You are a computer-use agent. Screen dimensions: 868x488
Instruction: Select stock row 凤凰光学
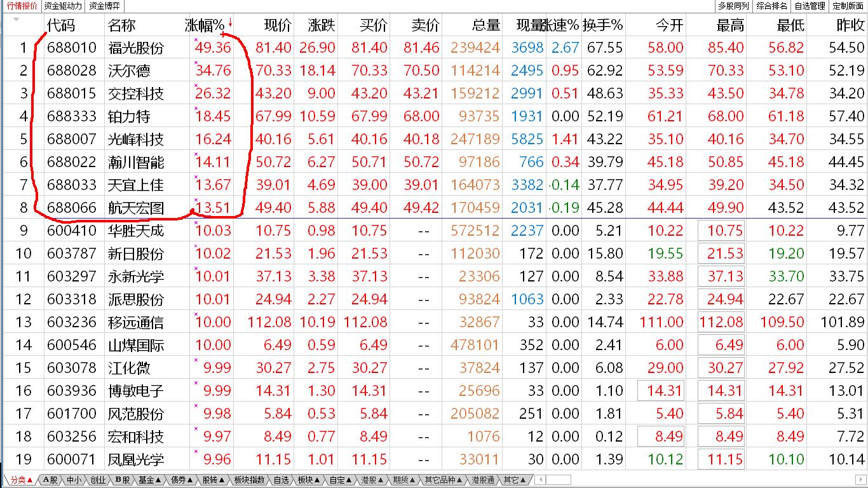point(434,459)
